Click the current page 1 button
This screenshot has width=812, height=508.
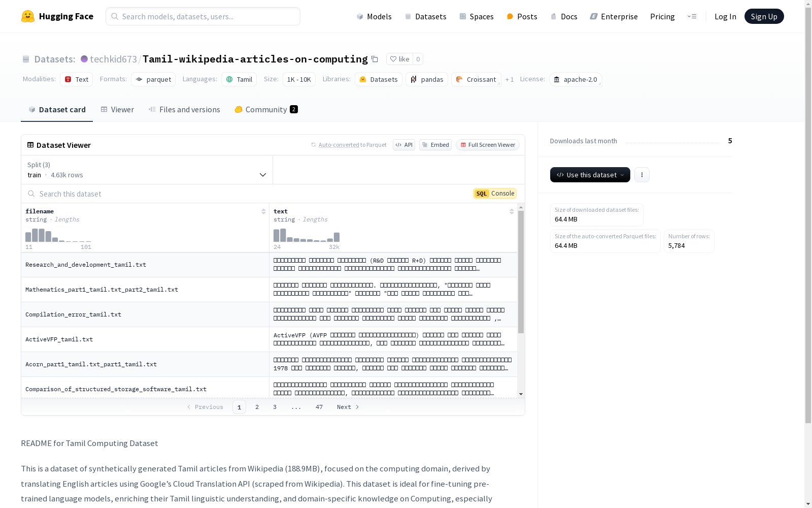[x=239, y=407]
